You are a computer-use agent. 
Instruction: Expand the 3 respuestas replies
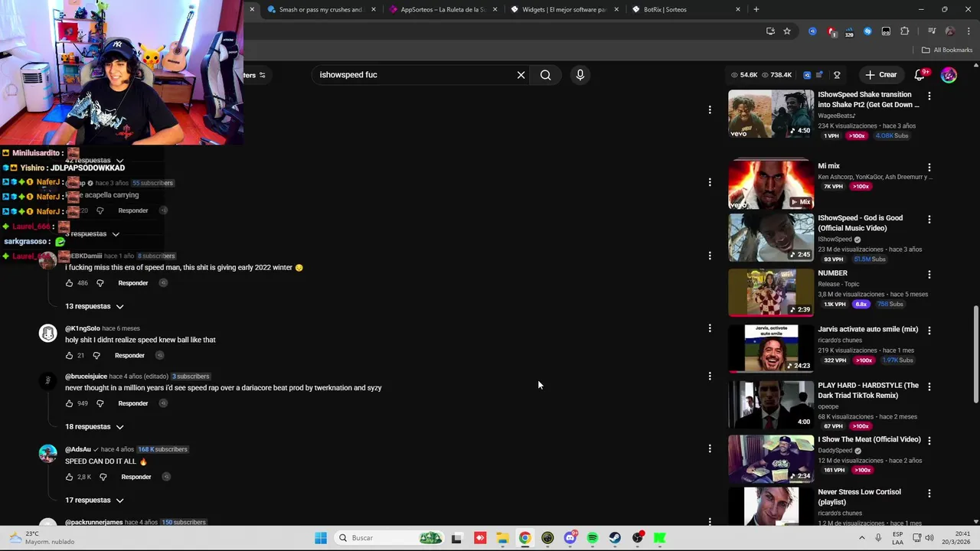pyautogui.click(x=92, y=233)
